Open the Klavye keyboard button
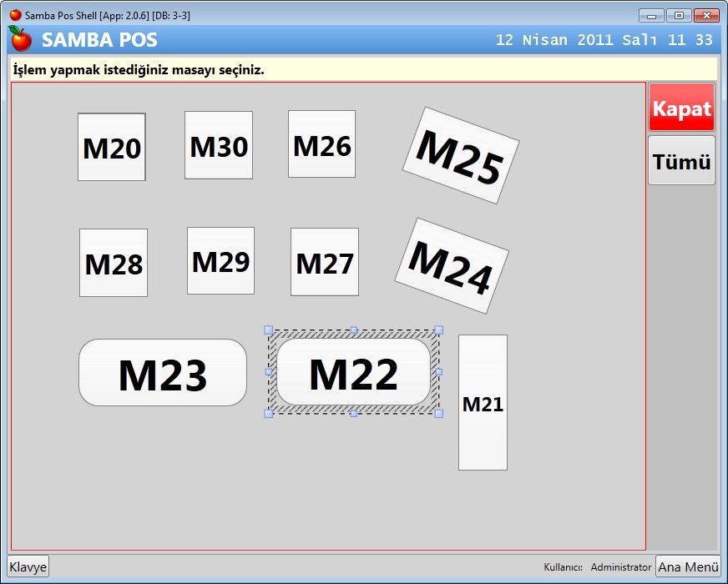 tap(28, 566)
